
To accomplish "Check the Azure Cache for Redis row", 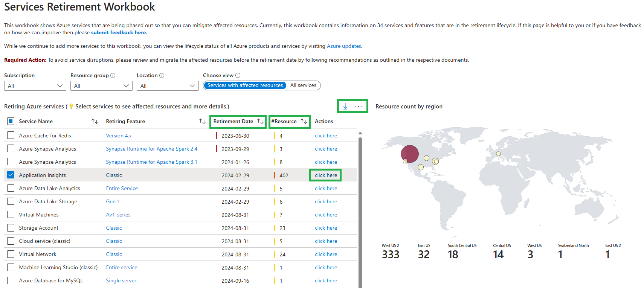I will tap(11, 136).
